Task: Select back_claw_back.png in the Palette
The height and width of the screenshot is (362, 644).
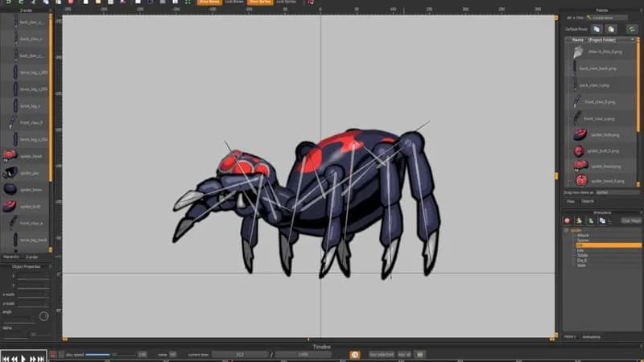Action: (601, 68)
